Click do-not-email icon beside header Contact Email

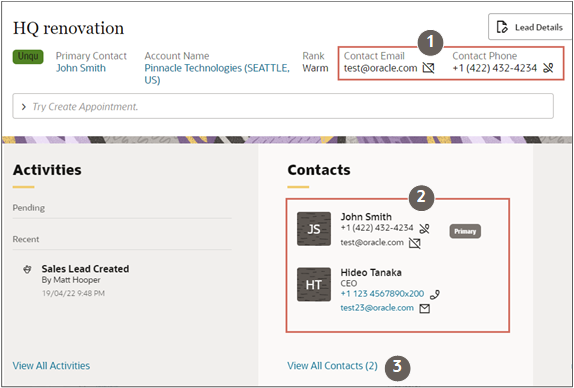click(428, 68)
